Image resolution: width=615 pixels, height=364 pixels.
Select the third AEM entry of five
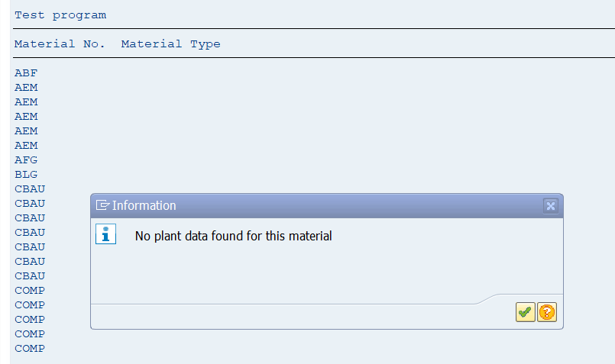(26, 116)
